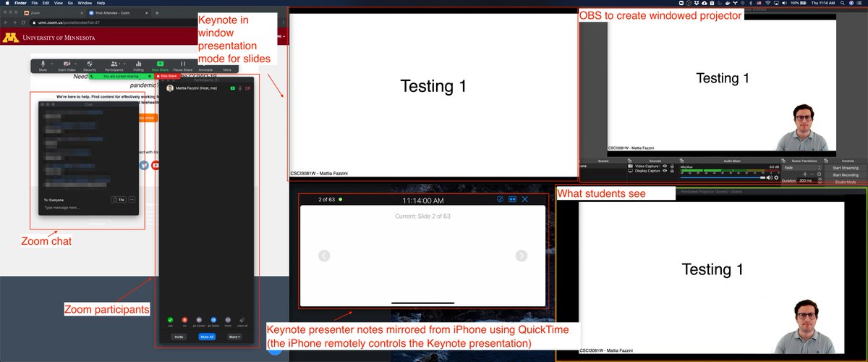868x362 pixels.
Task: Toggle lock on Display Capture source
Action: (671, 171)
